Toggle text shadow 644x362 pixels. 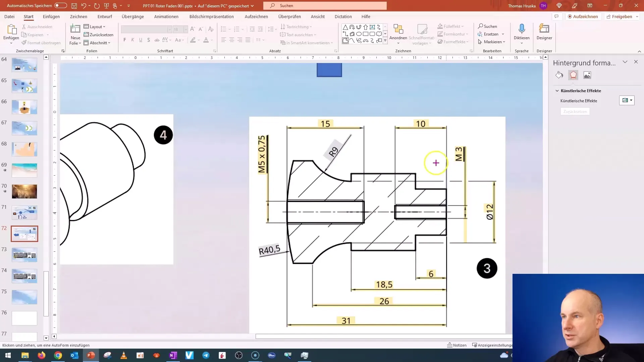pyautogui.click(x=149, y=40)
